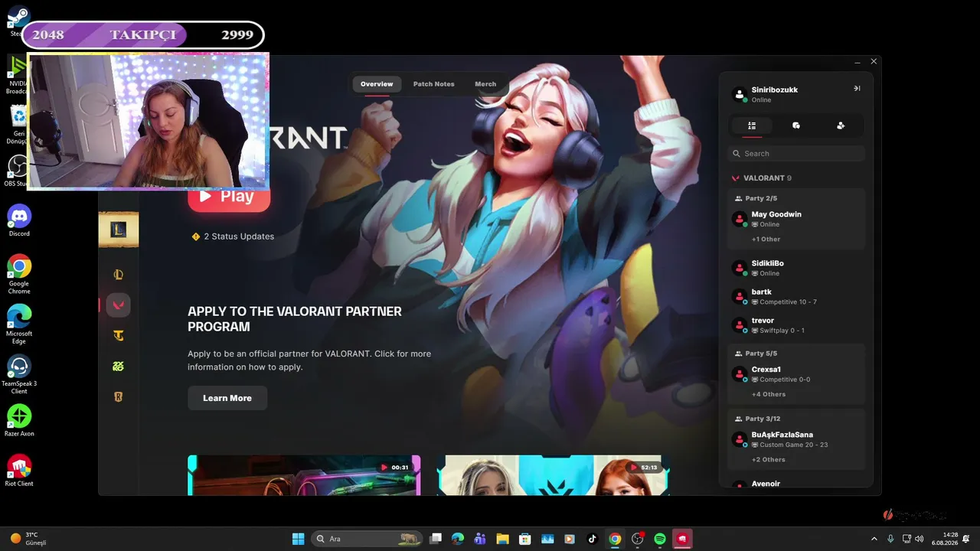
Task: Close the Riot Client window
Action: click(874, 61)
